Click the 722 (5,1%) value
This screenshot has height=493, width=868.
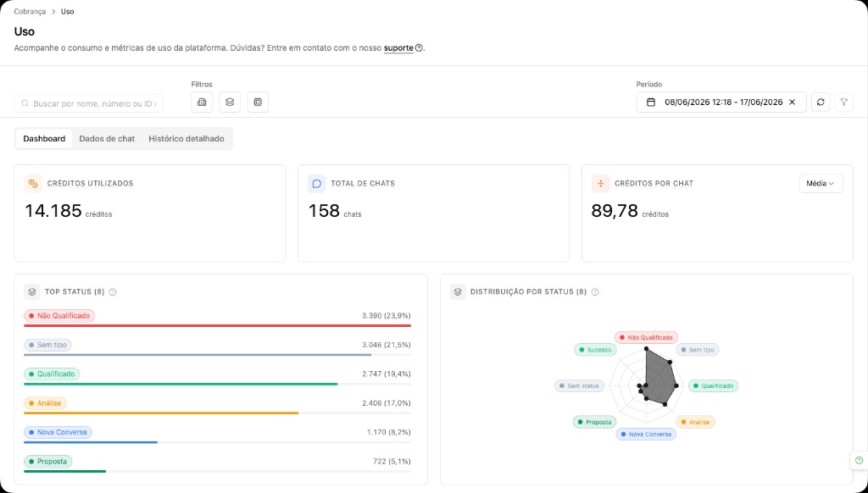(392, 462)
